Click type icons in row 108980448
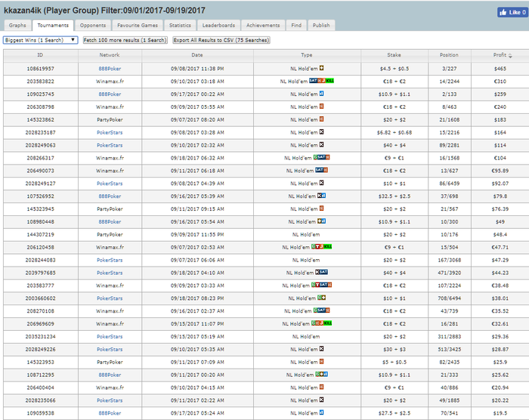This screenshot has width=529, height=420. click(321, 221)
